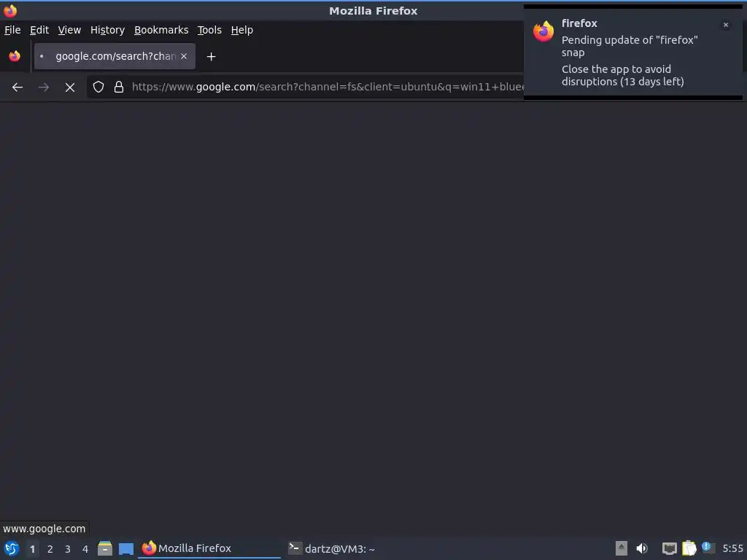Show desktop using blue taskbar icon

126,548
